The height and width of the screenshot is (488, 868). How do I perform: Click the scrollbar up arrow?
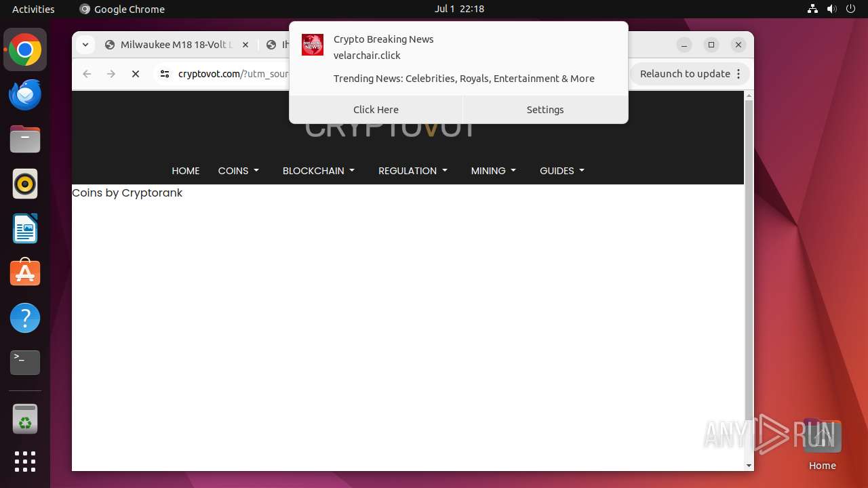coord(749,96)
